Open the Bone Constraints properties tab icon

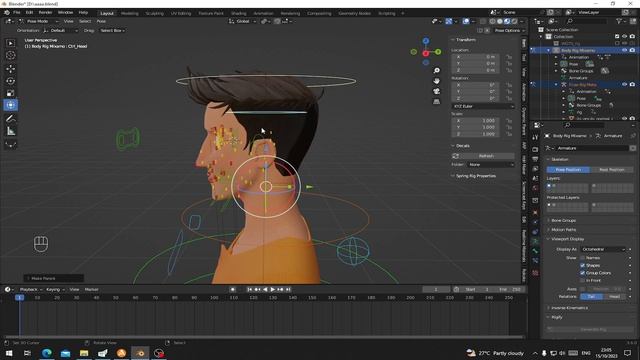pyautogui.click(x=535, y=260)
